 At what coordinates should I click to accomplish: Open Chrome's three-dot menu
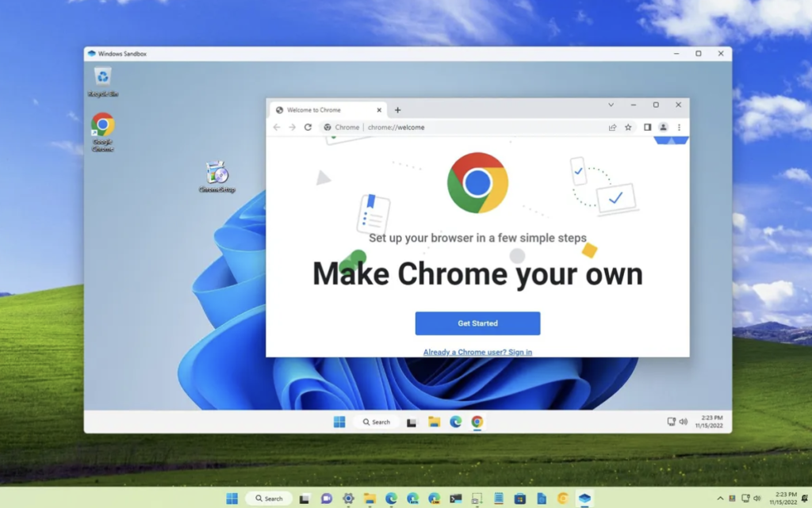(x=679, y=128)
